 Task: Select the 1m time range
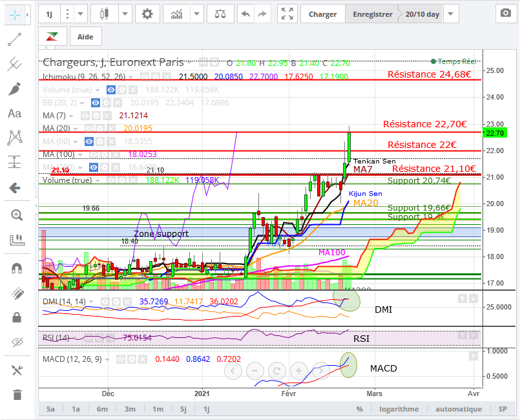click(x=158, y=409)
